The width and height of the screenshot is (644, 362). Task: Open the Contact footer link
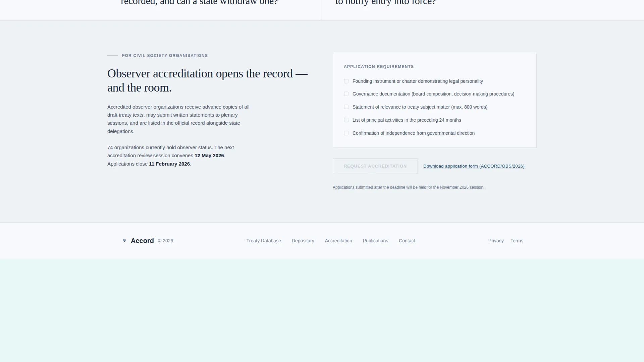point(407,241)
